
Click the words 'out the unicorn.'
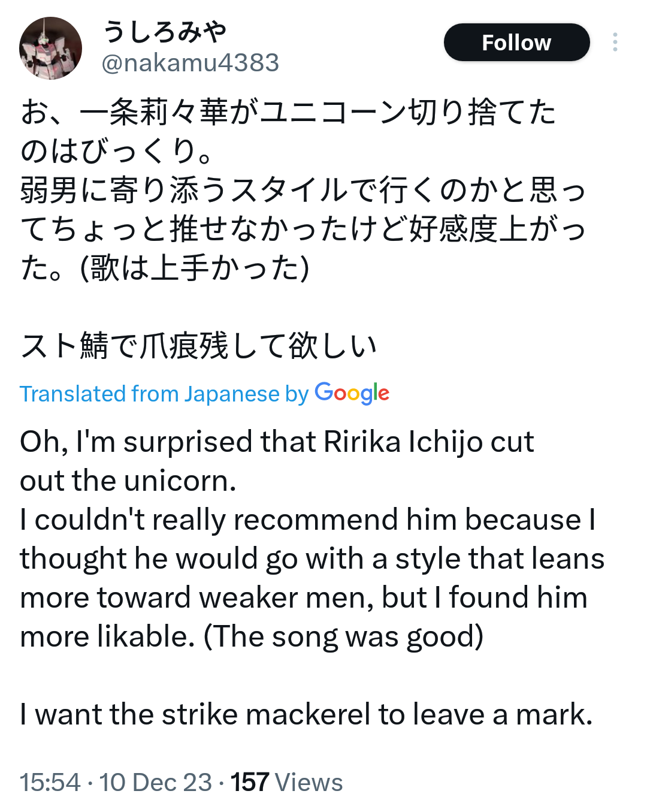coord(128,481)
